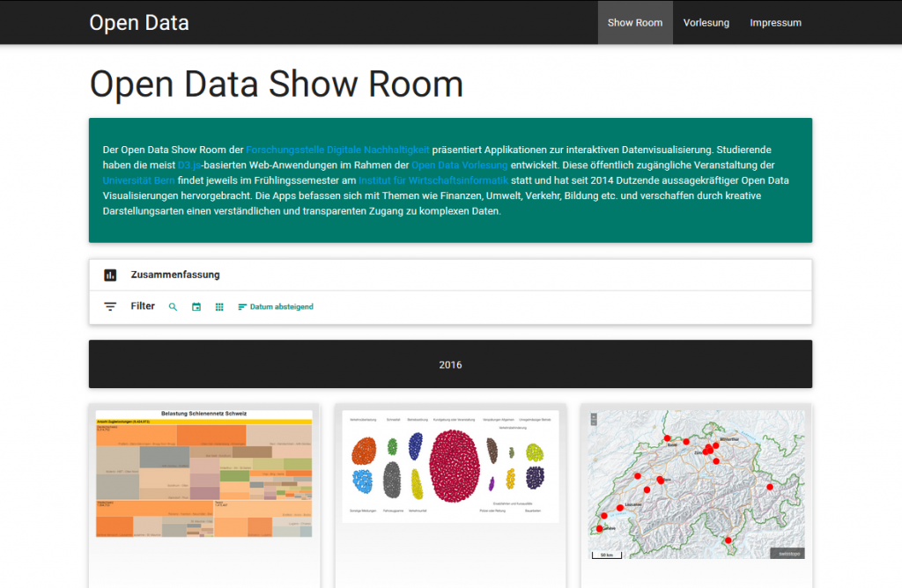Click the sort icon beside Datum absteigend
This screenshot has height=588, width=902.
pos(242,307)
